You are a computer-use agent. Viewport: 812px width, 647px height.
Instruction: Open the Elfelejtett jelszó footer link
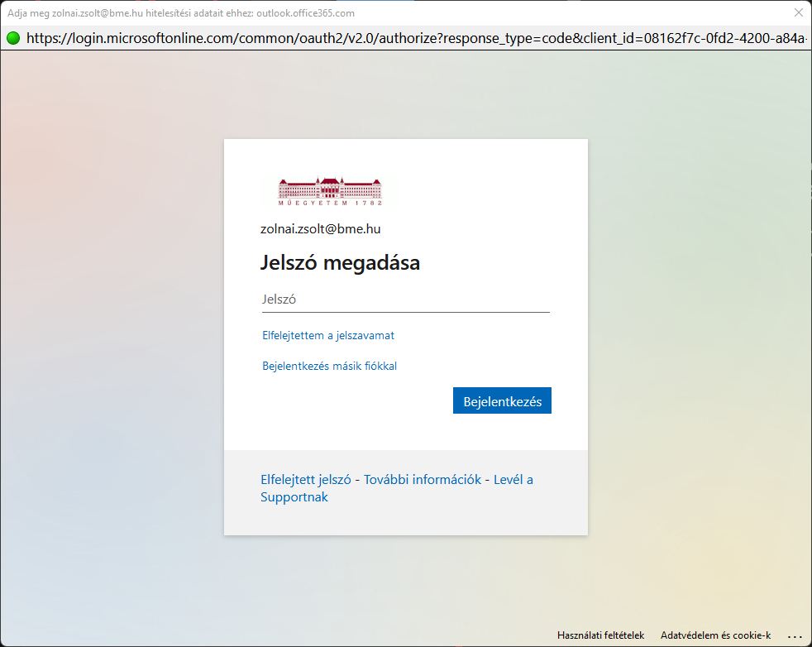click(306, 480)
